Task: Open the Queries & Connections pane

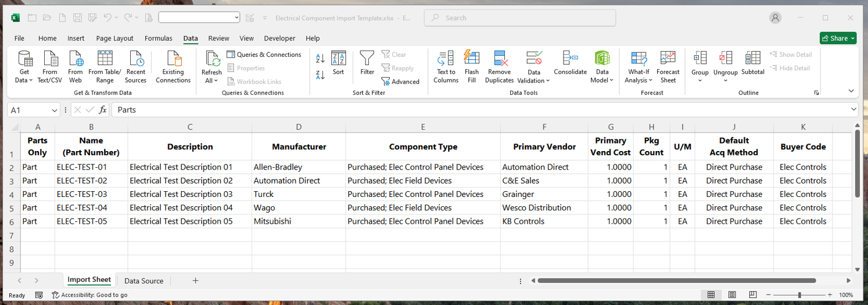Action: tap(264, 55)
